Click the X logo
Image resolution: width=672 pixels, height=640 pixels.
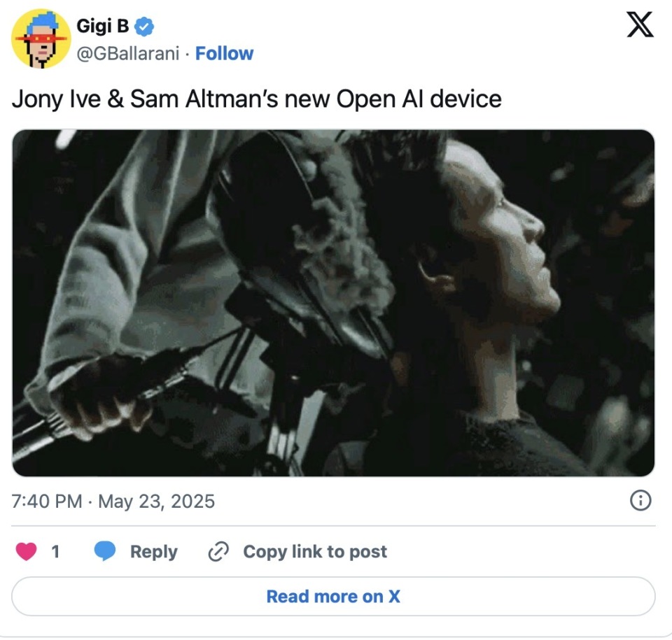pyautogui.click(x=638, y=25)
